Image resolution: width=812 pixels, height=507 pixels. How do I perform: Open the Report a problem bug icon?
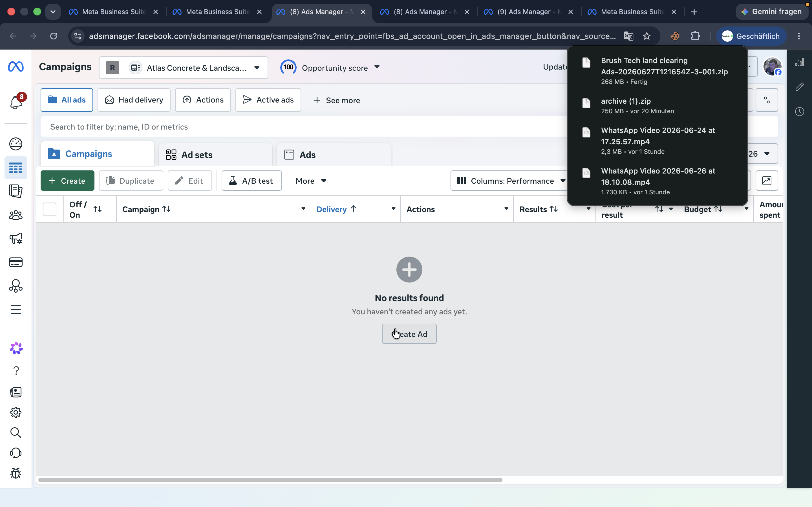tap(16, 473)
